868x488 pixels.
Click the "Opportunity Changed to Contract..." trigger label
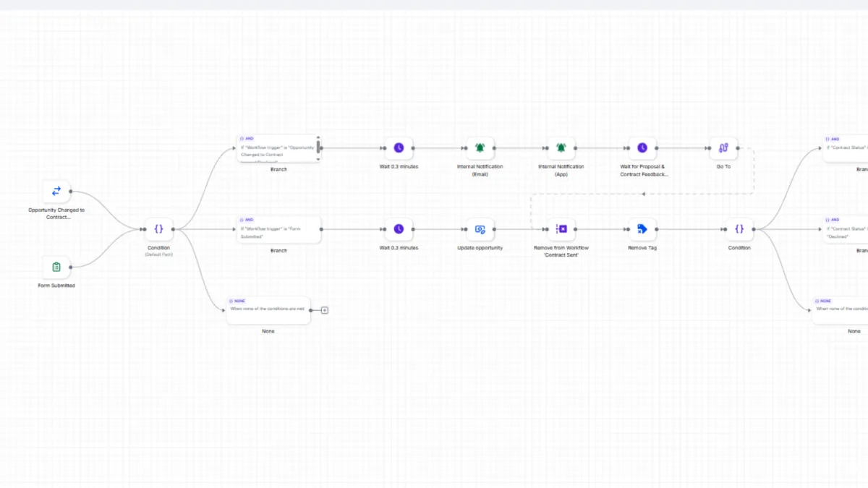(56, 213)
